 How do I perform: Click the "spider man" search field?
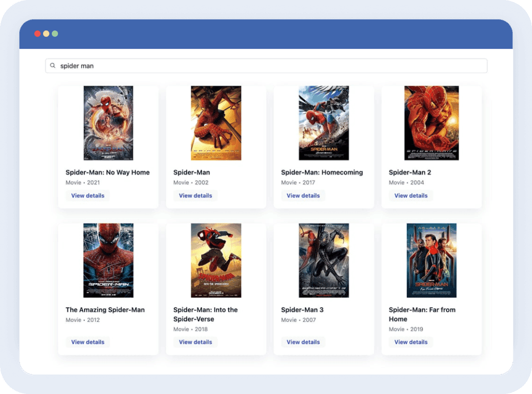[x=267, y=66]
